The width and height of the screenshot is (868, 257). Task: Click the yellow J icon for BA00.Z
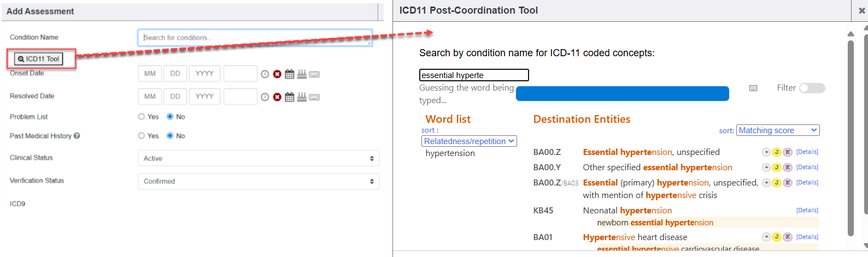click(777, 152)
